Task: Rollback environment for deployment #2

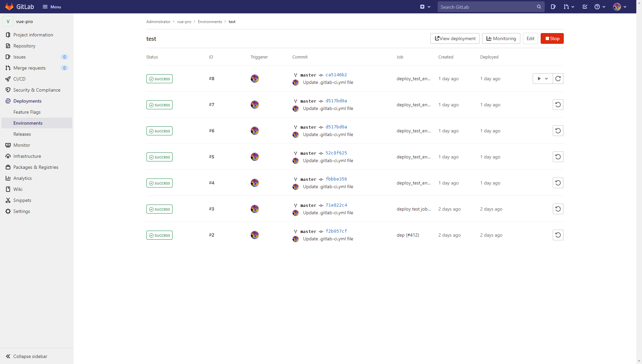Action: [558, 235]
